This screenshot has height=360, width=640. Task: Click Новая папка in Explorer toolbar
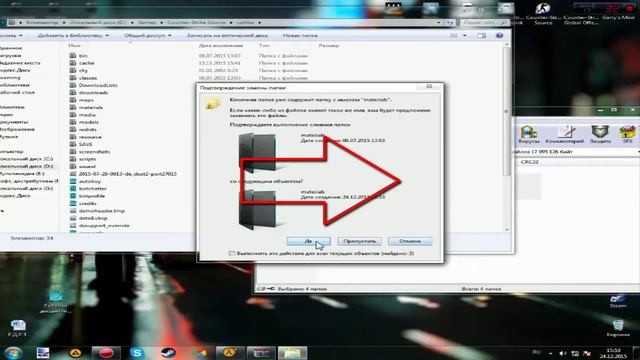point(300,36)
